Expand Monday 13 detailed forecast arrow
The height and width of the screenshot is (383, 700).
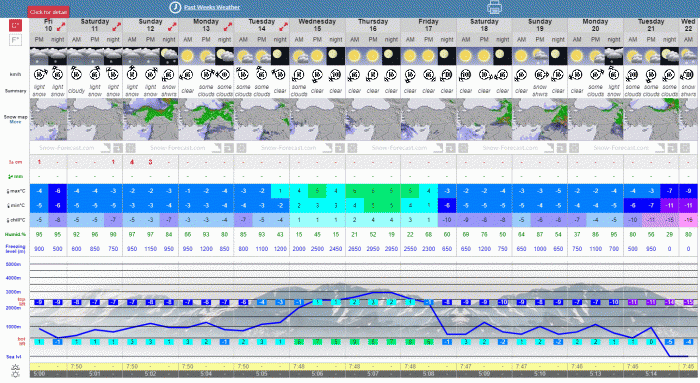pyautogui.click(x=228, y=27)
